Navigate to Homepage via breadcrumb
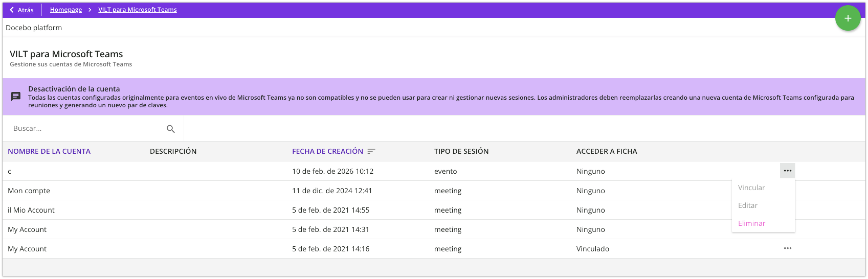The image size is (868, 279). click(x=66, y=10)
